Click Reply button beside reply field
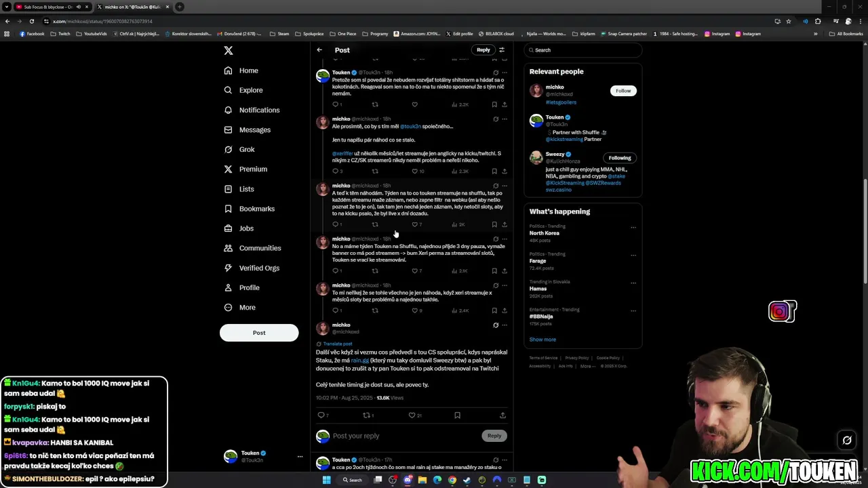 [494, 436]
